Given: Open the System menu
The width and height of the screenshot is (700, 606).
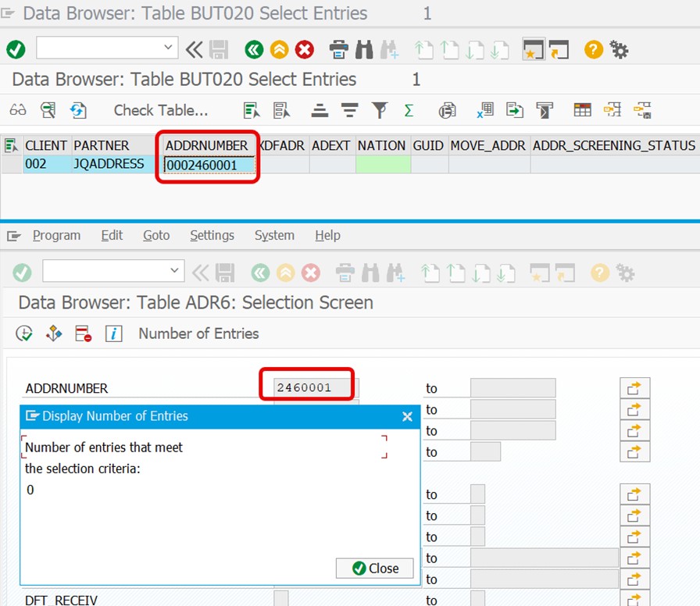Looking at the screenshot, I should click(x=274, y=235).
